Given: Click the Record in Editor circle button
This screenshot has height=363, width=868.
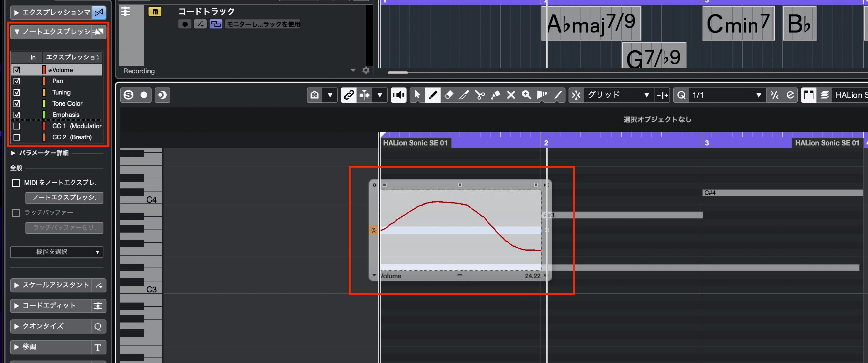Looking at the screenshot, I should click(x=144, y=95).
